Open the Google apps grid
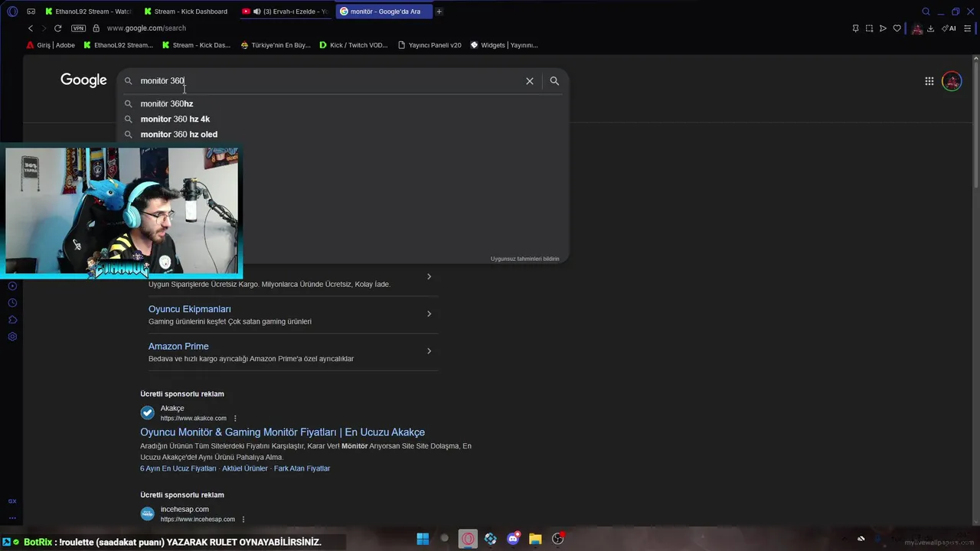This screenshot has height=551, width=980. tap(929, 80)
